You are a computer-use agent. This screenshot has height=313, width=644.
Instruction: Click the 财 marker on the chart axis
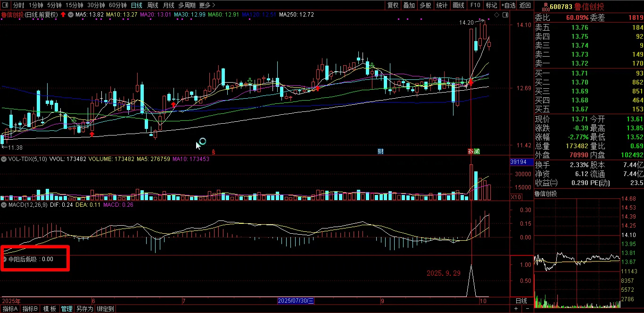click(380, 152)
